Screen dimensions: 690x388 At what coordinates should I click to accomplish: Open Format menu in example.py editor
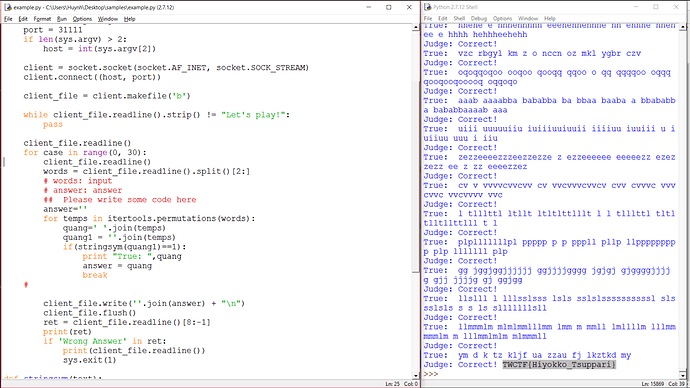point(42,19)
